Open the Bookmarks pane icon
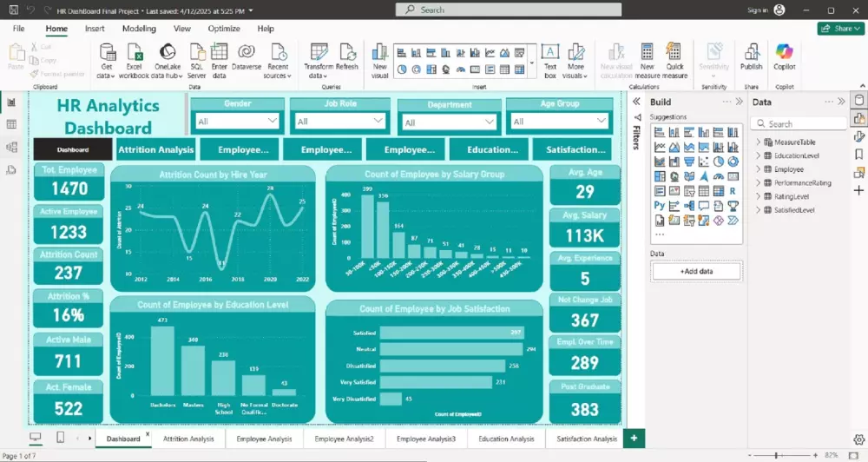Image resolution: width=868 pixels, height=462 pixels. click(858, 154)
